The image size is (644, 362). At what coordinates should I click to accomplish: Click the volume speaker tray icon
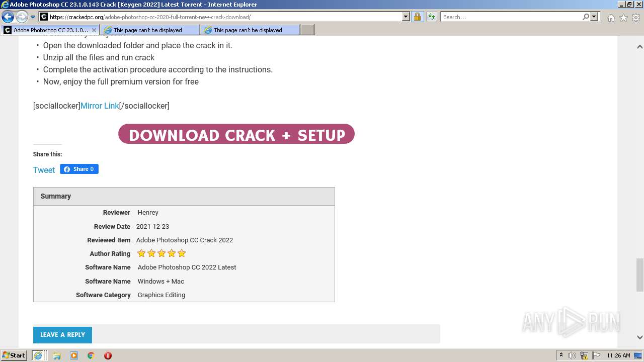coord(572,355)
